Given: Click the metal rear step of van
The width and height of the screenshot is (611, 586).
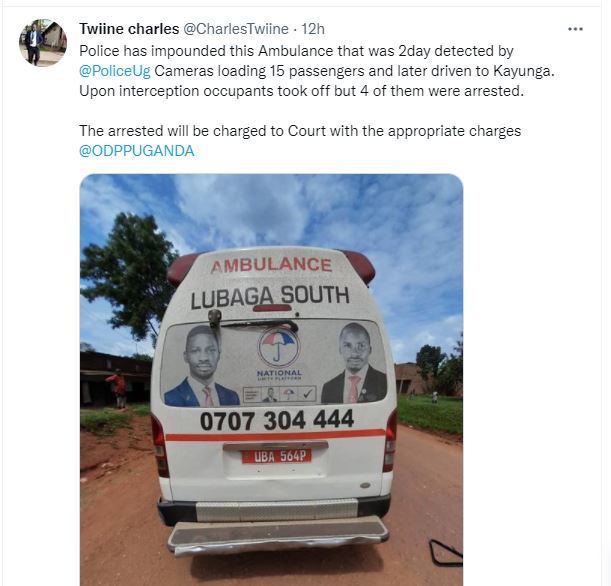Looking at the screenshot, I should point(278,533).
